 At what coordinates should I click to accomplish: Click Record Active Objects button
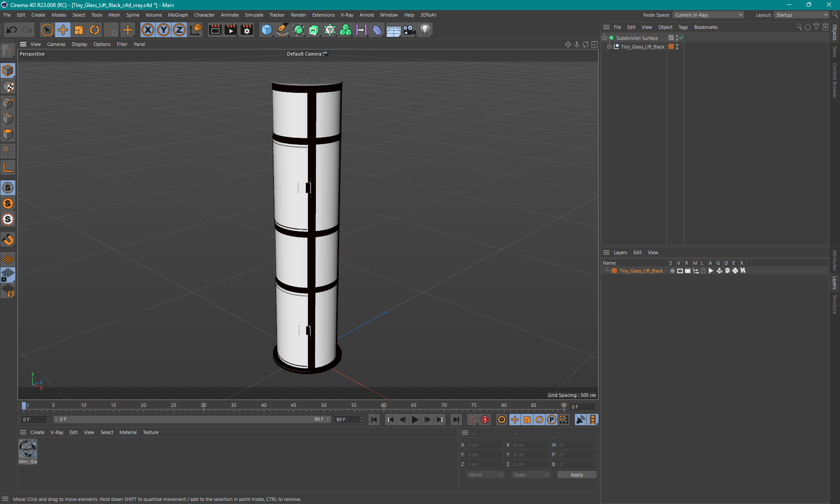pyautogui.click(x=473, y=420)
